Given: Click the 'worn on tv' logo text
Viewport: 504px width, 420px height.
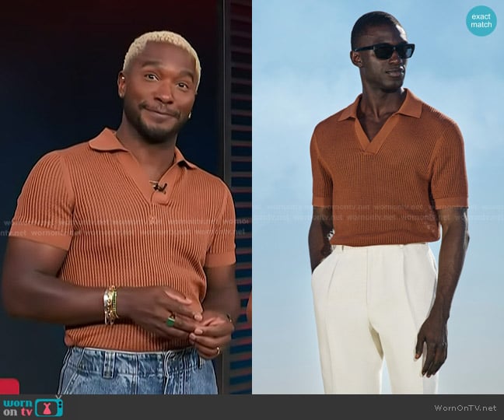Looking at the screenshot, I should 18,407.
